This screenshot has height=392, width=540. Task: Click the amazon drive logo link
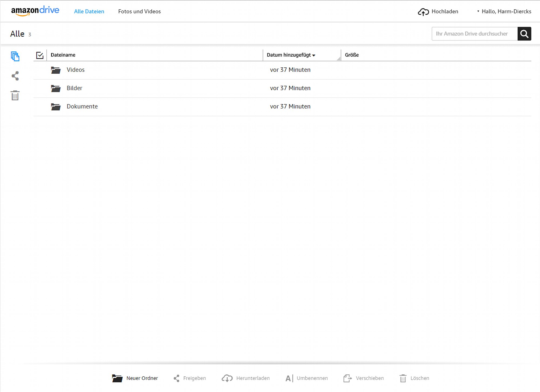coord(35,11)
